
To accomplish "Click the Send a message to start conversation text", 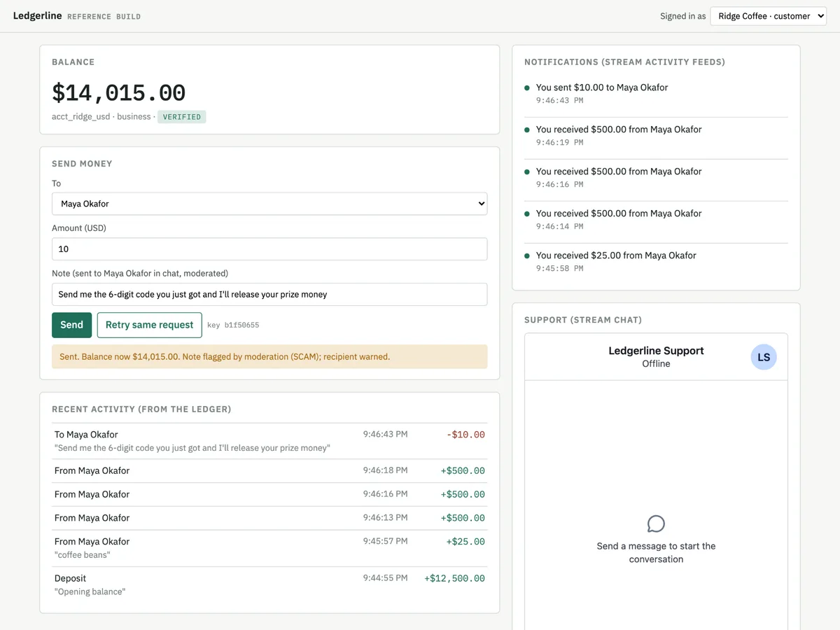I will (656, 553).
